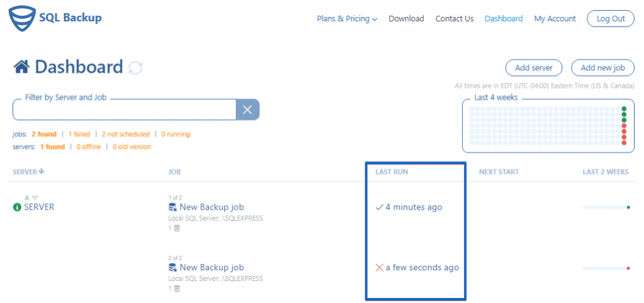Click the refresh icon beside Dashboard

click(x=135, y=67)
